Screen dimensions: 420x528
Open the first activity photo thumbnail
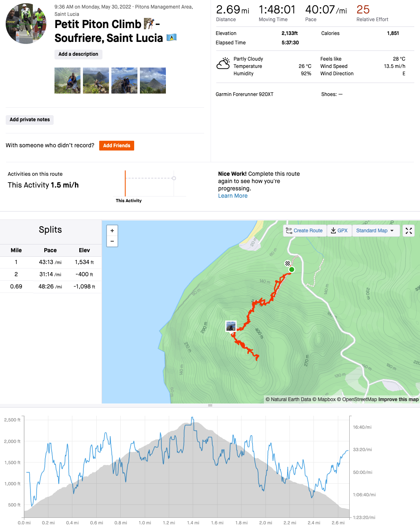point(67,81)
